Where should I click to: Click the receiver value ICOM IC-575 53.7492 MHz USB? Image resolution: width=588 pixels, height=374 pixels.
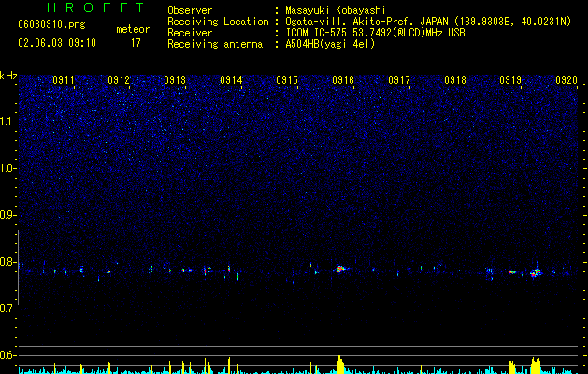point(376,33)
